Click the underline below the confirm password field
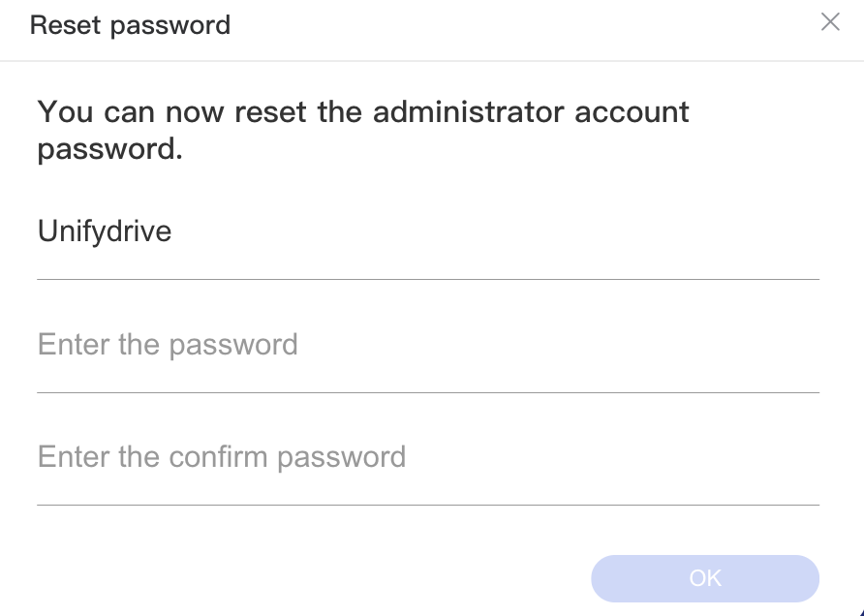The width and height of the screenshot is (864, 616). pos(427,505)
